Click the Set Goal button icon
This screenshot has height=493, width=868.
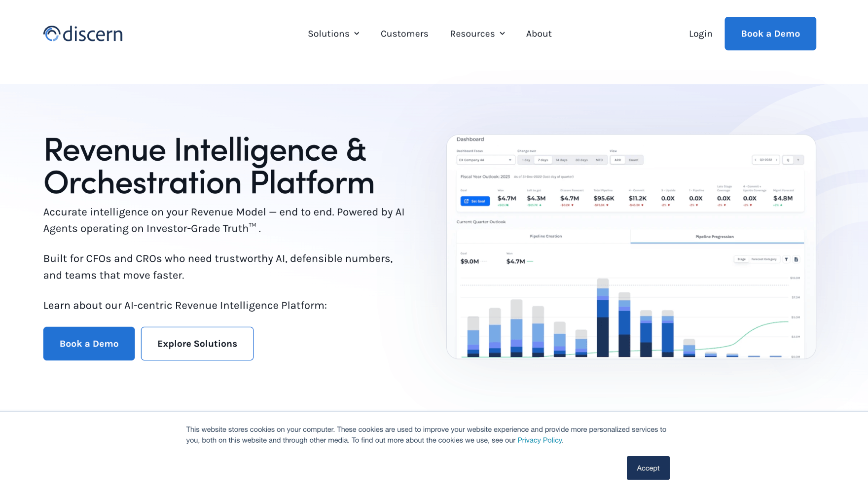(467, 201)
